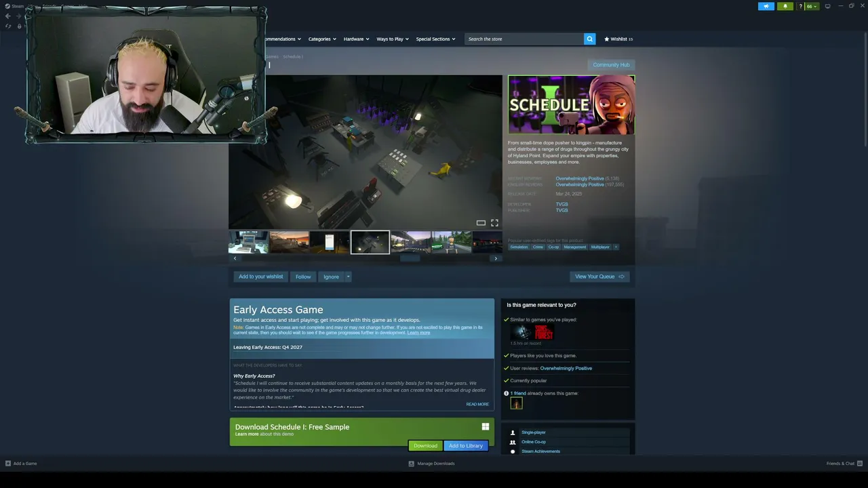This screenshot has height=488, width=868.
Task: Open the 1 friend link
Action: click(x=518, y=393)
